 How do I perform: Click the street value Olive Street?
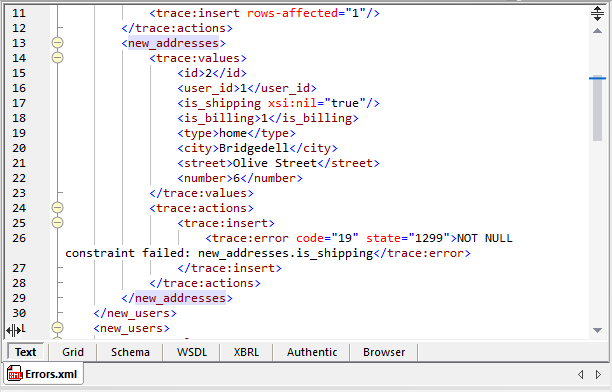click(x=275, y=163)
